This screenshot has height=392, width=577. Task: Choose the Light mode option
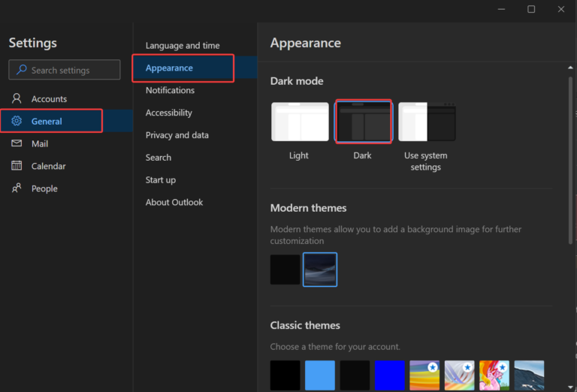pos(300,122)
